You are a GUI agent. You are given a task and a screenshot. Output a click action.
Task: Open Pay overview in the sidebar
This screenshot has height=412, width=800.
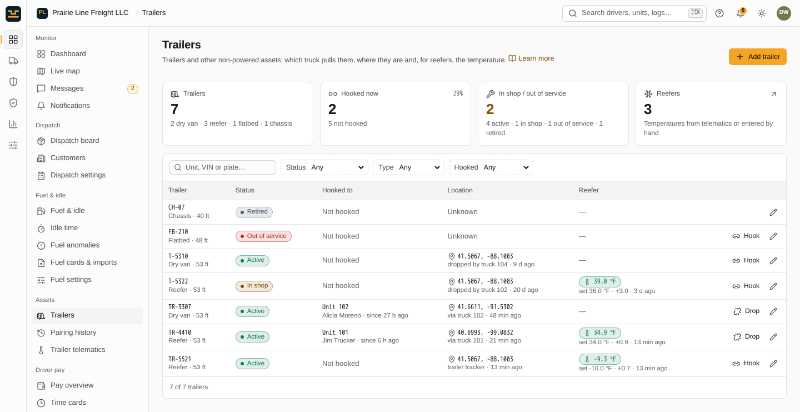coord(87,385)
